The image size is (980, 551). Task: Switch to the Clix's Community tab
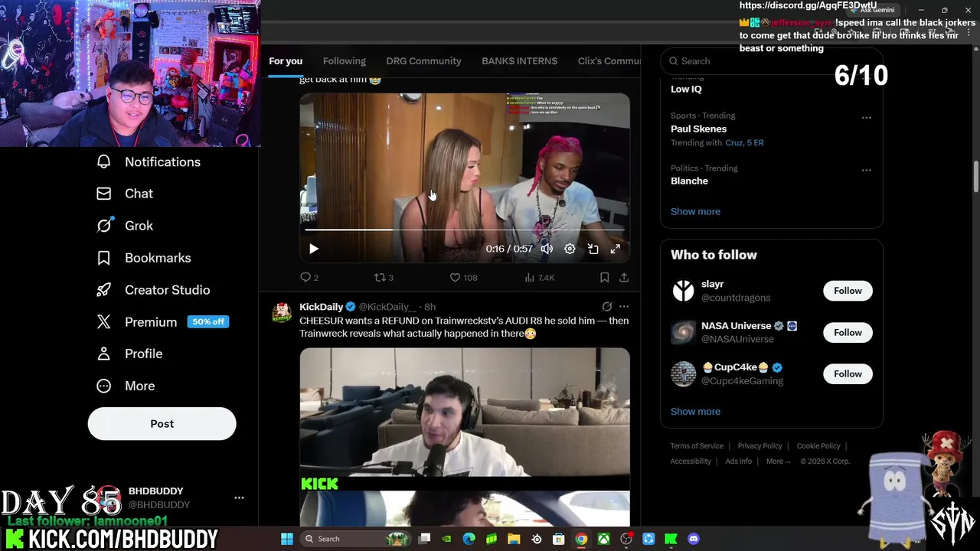coord(609,61)
